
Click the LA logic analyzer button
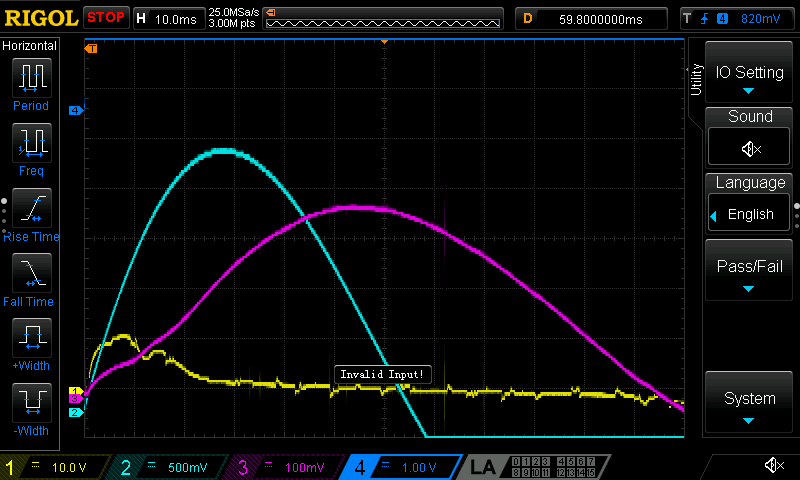click(484, 466)
